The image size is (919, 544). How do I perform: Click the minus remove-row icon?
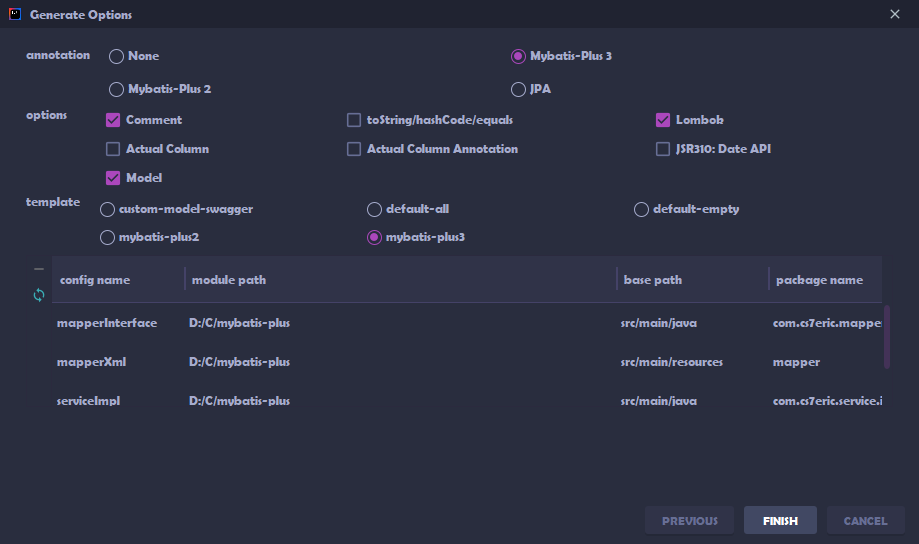coord(39,269)
